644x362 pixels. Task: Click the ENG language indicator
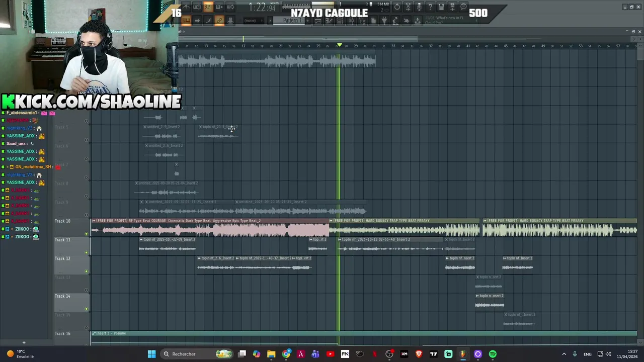coord(587,354)
